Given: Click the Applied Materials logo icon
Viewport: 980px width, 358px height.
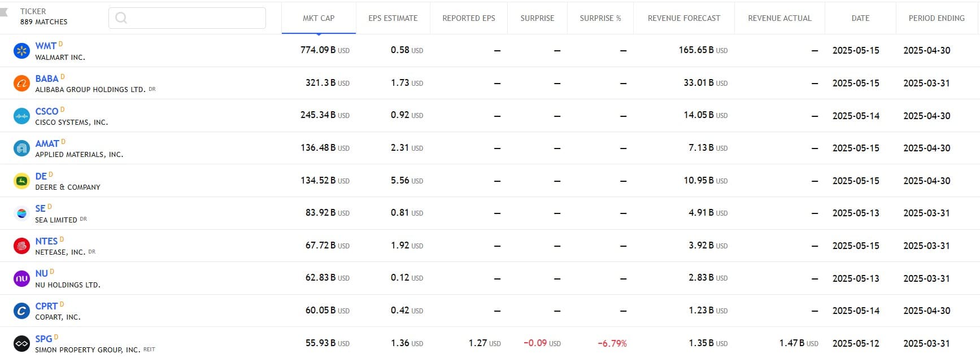Looking at the screenshot, I should coord(21,149).
